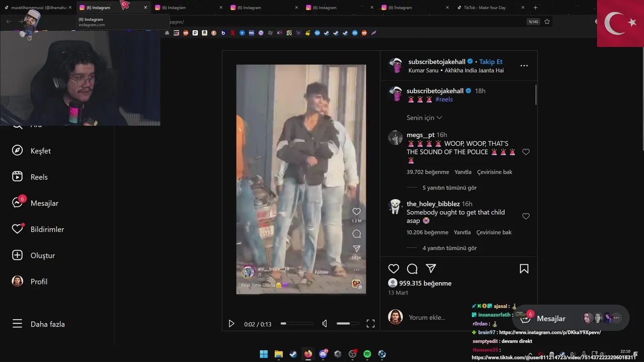The image size is (644, 362).
Task: Open the PayPal bookmark icon
Action: click(195, 33)
